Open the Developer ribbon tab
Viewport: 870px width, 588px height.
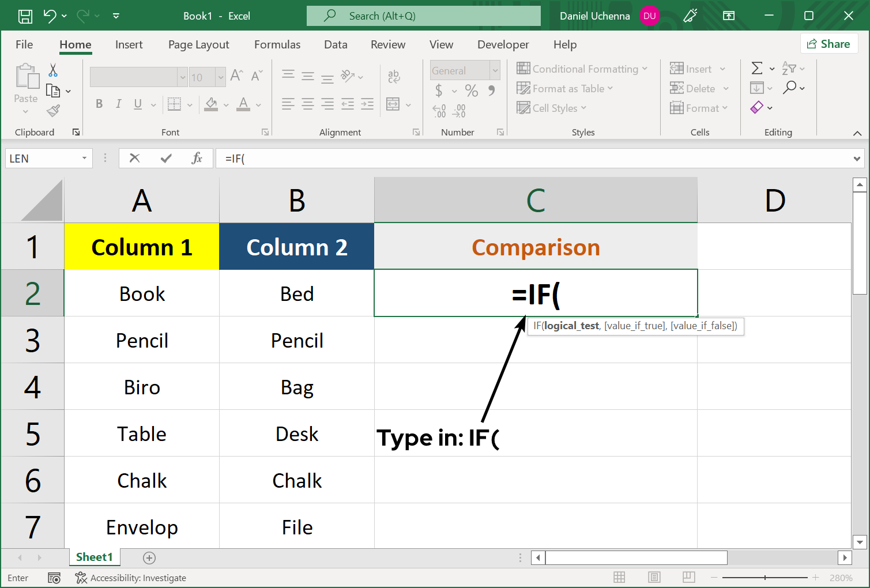coord(503,44)
